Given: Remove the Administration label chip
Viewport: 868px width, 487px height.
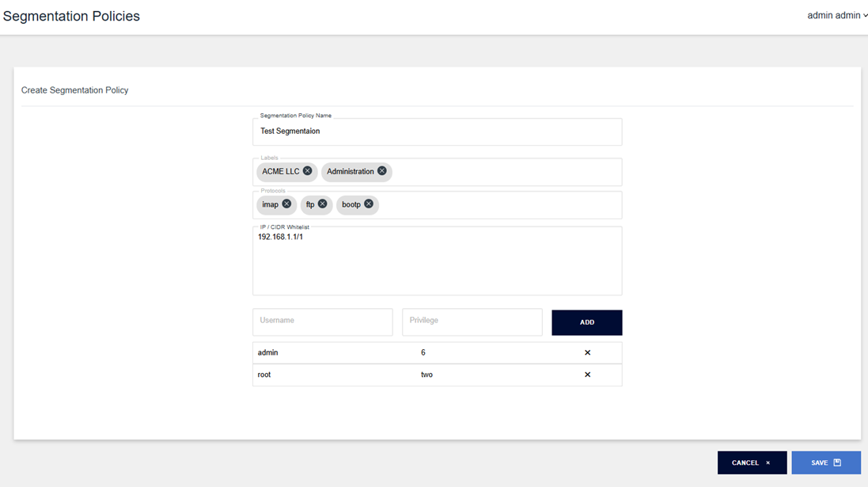Looking at the screenshot, I should (x=381, y=171).
